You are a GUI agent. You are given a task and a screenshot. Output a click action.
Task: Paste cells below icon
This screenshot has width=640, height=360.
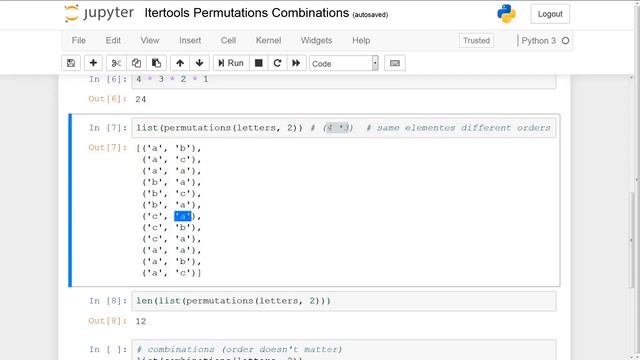[x=156, y=63]
